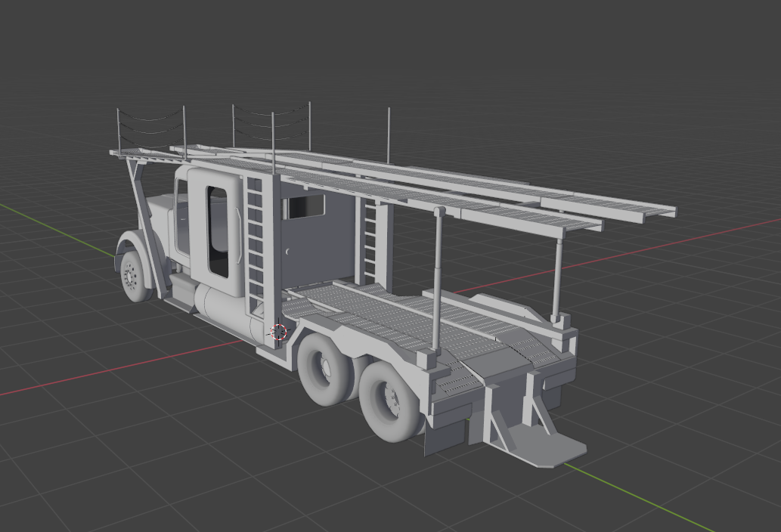Select the truck's front wheel

tap(135, 277)
